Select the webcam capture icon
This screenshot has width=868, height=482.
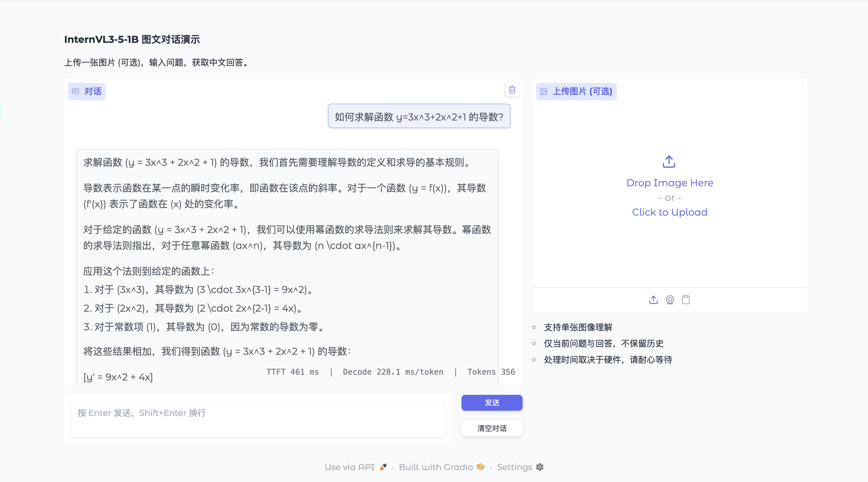point(670,299)
